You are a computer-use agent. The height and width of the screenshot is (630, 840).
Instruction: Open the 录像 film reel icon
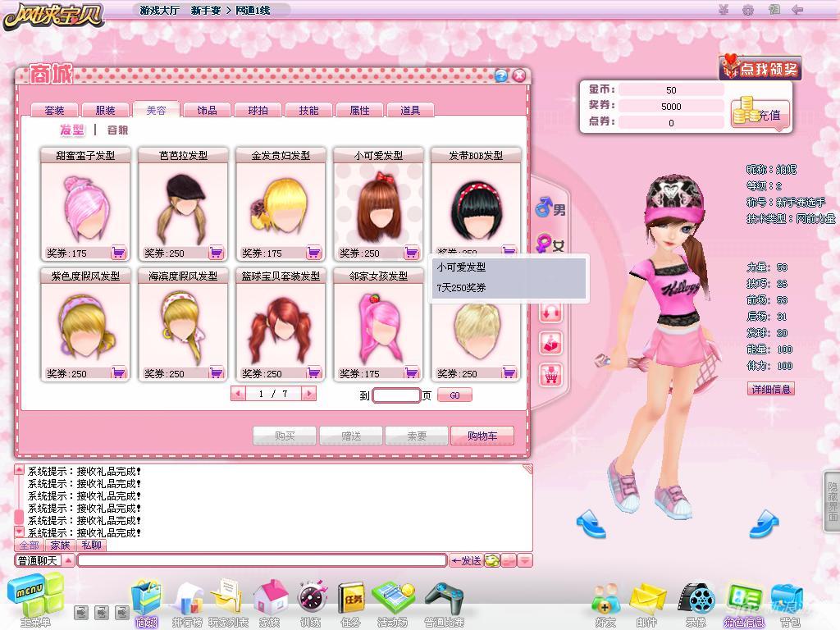(696, 604)
